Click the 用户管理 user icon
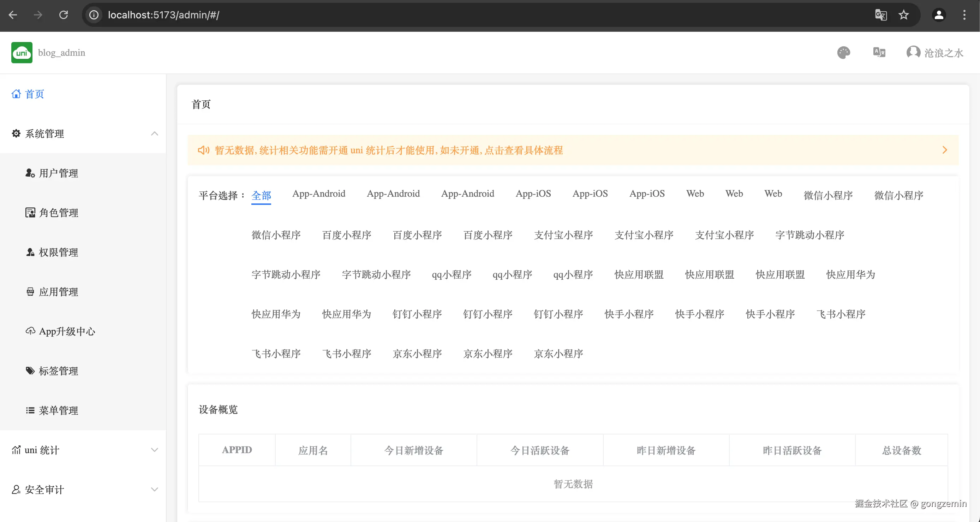Image resolution: width=980 pixels, height=522 pixels. pos(30,173)
